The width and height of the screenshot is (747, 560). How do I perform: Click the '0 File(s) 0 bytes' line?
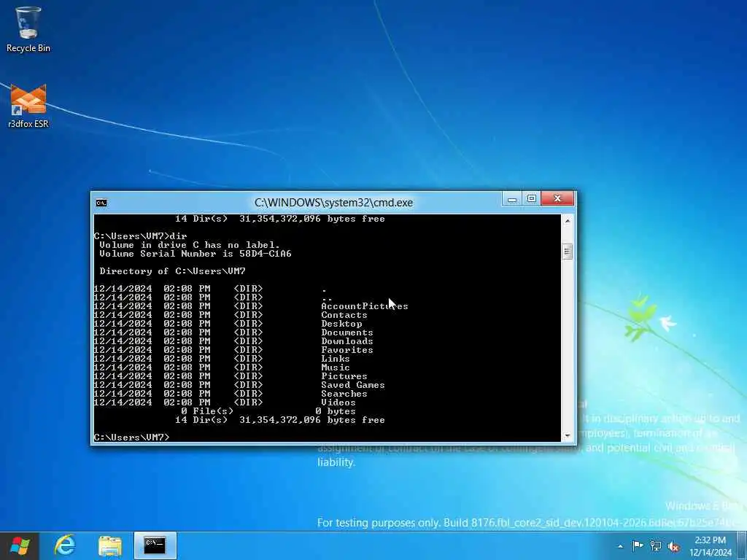click(x=268, y=411)
